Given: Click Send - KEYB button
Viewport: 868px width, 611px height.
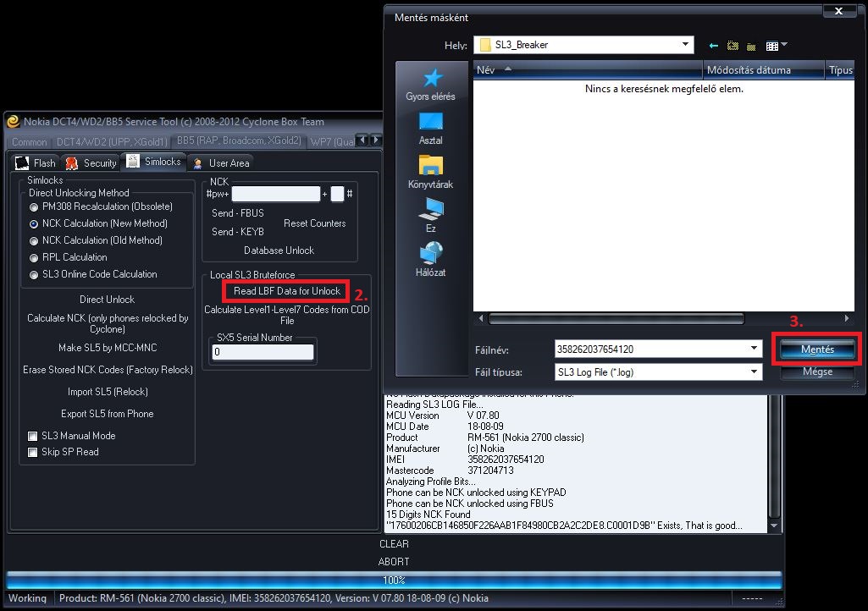Looking at the screenshot, I should click(x=237, y=232).
